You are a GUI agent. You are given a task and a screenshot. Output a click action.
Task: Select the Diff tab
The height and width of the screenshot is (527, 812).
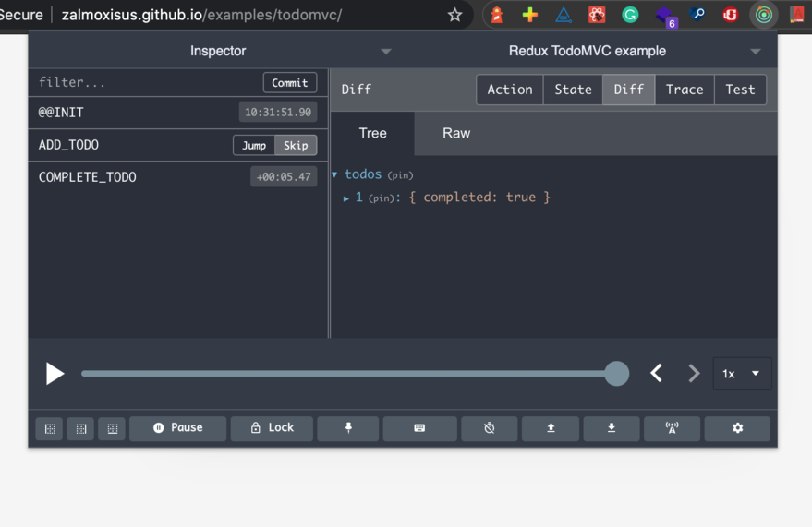tap(629, 90)
